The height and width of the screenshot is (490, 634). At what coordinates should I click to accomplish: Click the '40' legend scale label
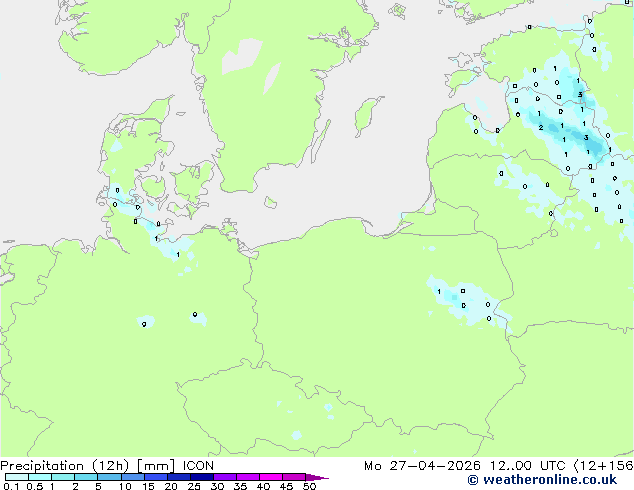(x=263, y=486)
